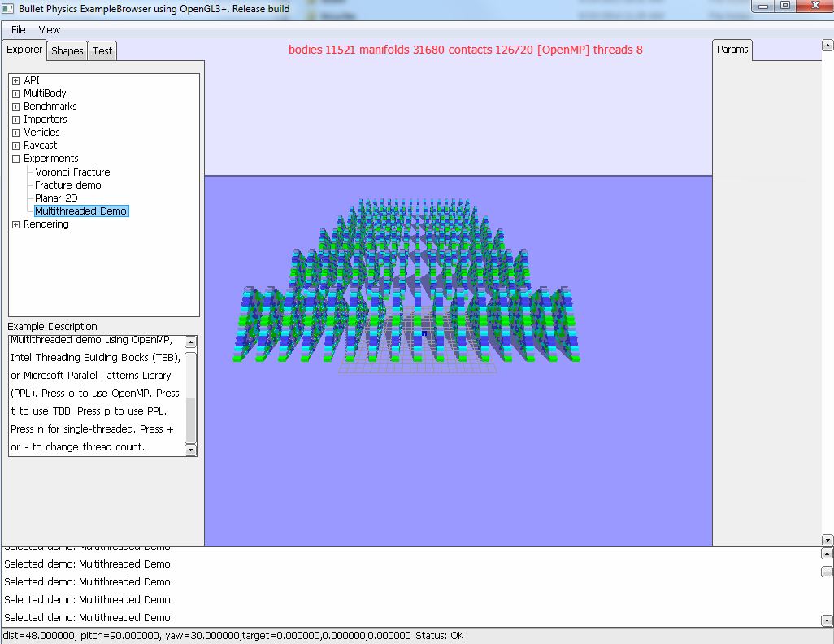Select Voronoi Fracture example
The width and height of the screenshot is (834, 644).
[72, 172]
